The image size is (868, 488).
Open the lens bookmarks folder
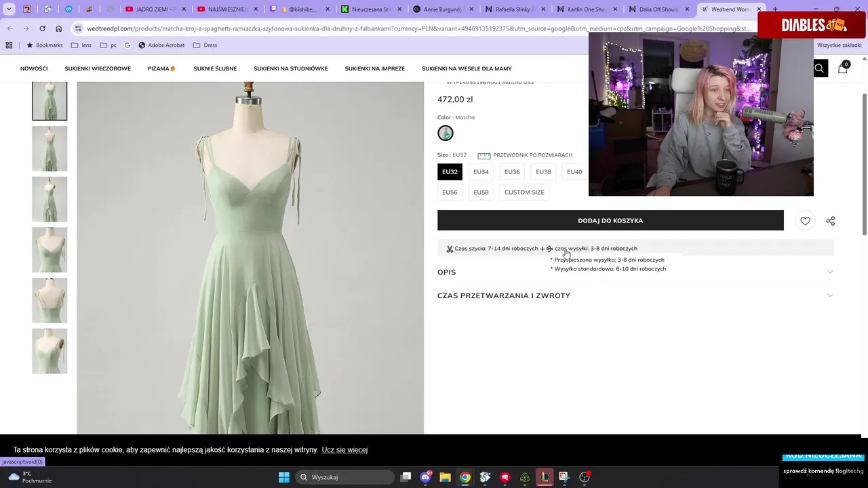pos(81,45)
